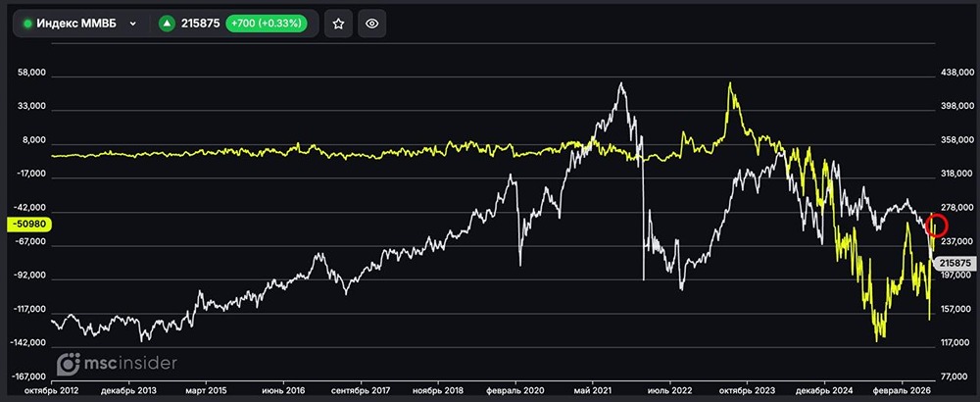Select the октябрь 2023 date label
The width and height of the screenshot is (980, 402).
coord(748,390)
